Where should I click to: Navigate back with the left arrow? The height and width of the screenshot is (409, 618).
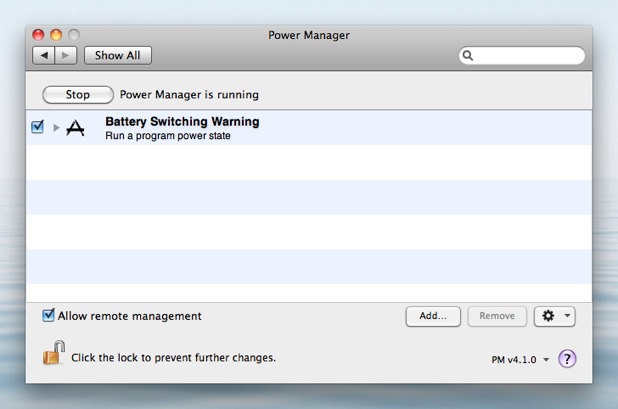(44, 56)
